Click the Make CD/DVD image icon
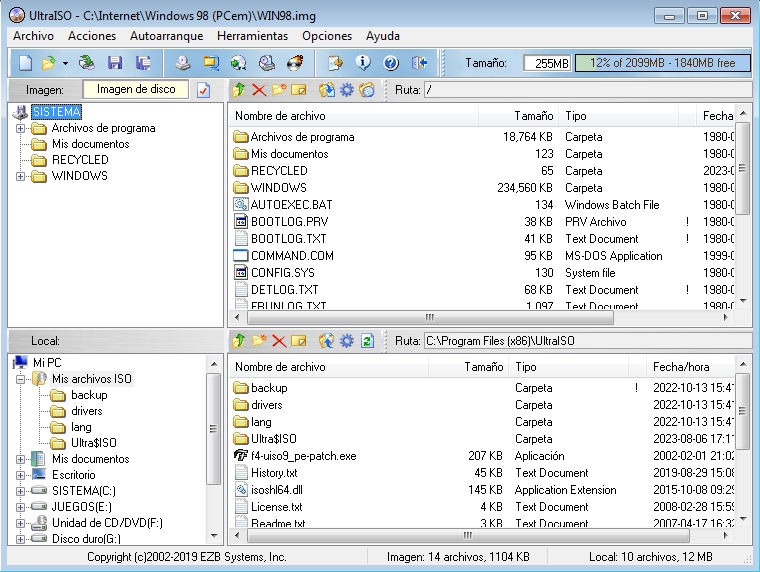 [183, 63]
